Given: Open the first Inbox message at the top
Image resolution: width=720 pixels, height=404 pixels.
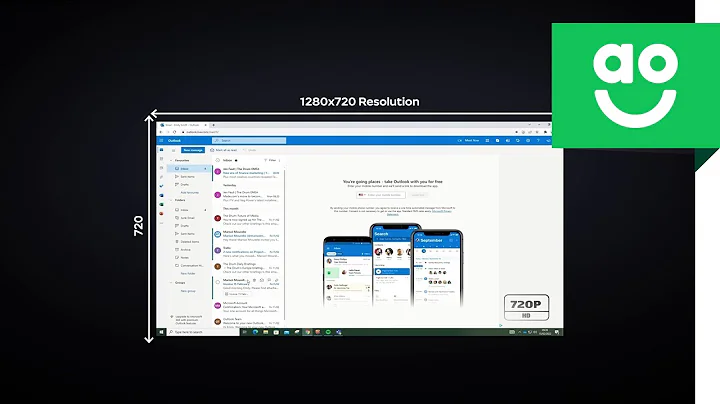Looking at the screenshot, I should (248, 173).
